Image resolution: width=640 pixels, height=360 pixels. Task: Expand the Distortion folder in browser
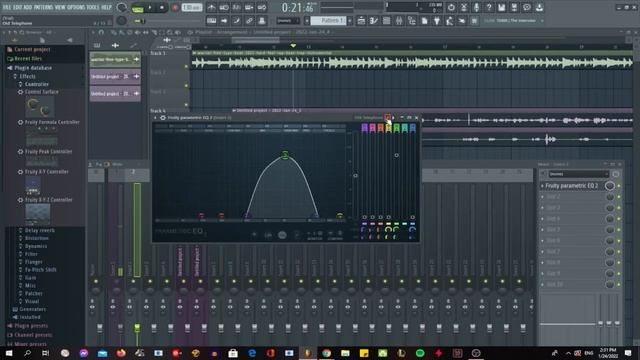pos(36,238)
